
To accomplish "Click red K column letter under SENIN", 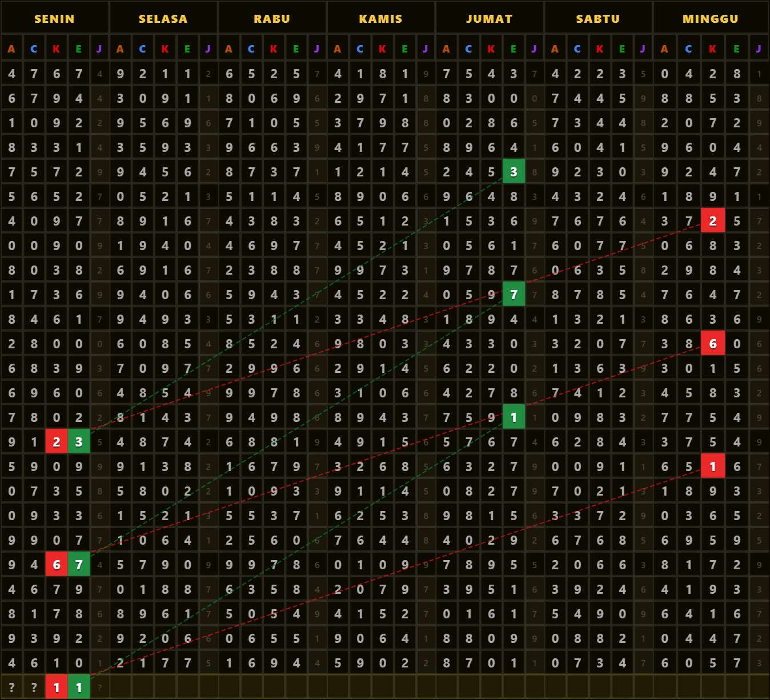I will coord(56,49).
